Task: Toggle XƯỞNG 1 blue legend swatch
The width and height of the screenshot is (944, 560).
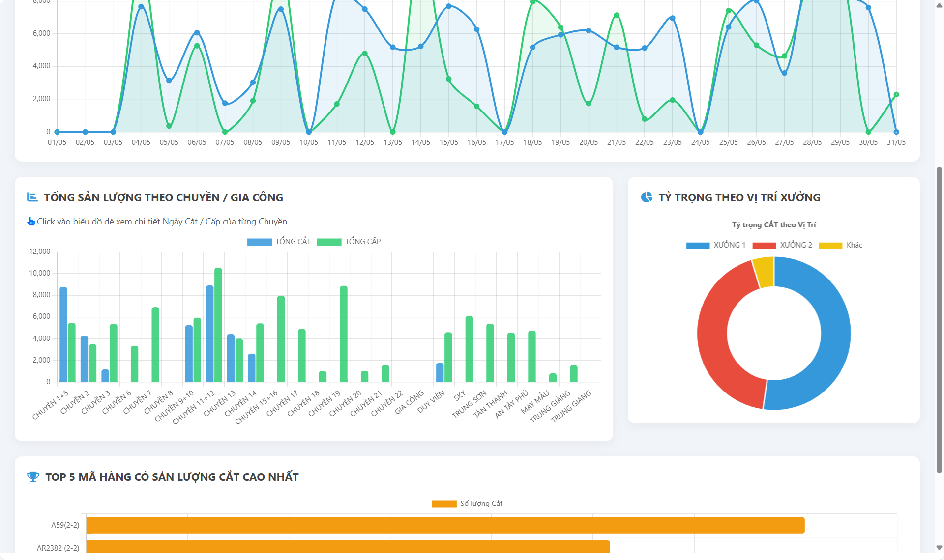Action: click(698, 245)
